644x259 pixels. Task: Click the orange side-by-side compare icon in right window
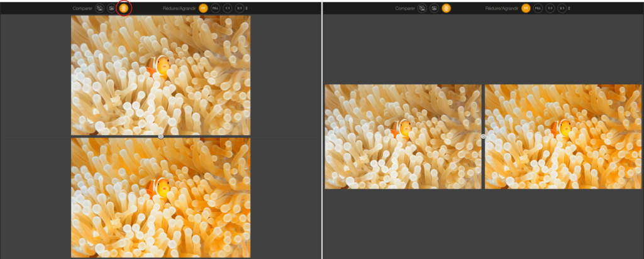pos(446,8)
